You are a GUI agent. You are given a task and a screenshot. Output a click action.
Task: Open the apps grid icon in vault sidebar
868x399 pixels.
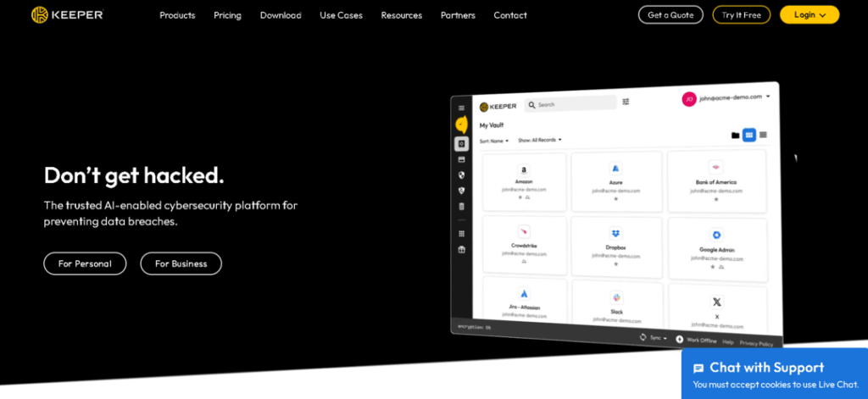point(462,234)
